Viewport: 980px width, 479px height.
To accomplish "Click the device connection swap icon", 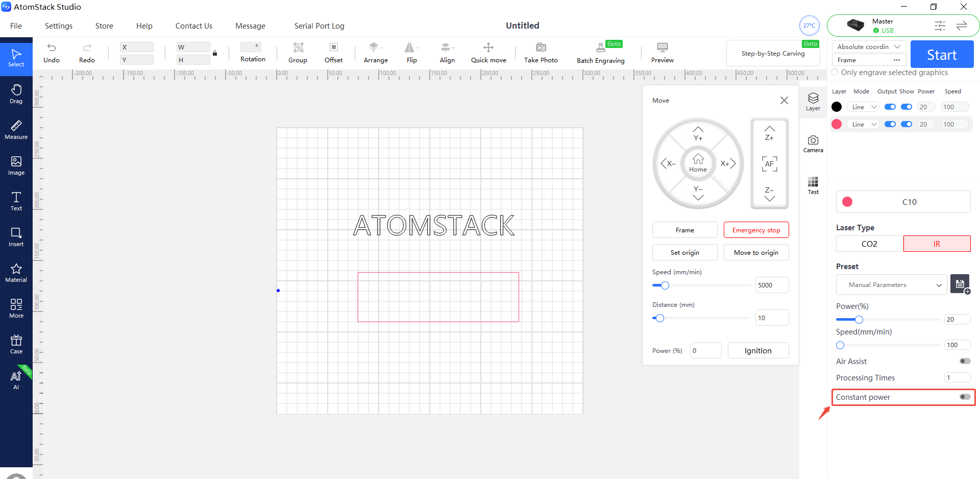I will 962,26.
